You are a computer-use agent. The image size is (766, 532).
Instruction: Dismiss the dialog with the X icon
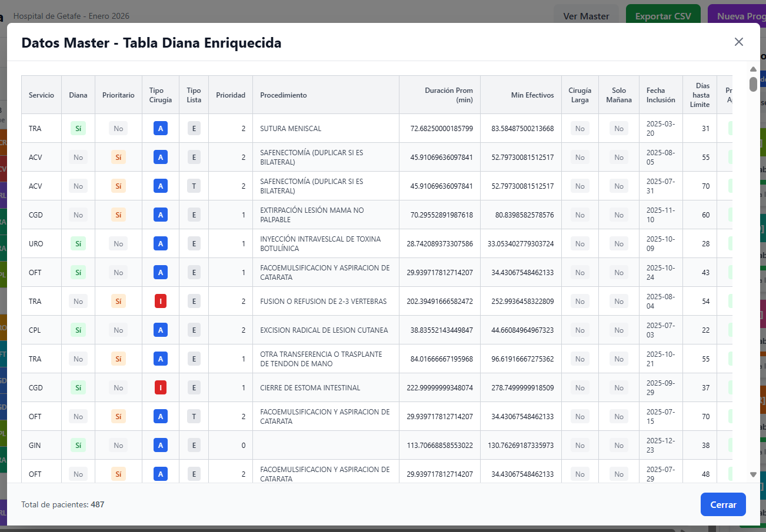739,42
